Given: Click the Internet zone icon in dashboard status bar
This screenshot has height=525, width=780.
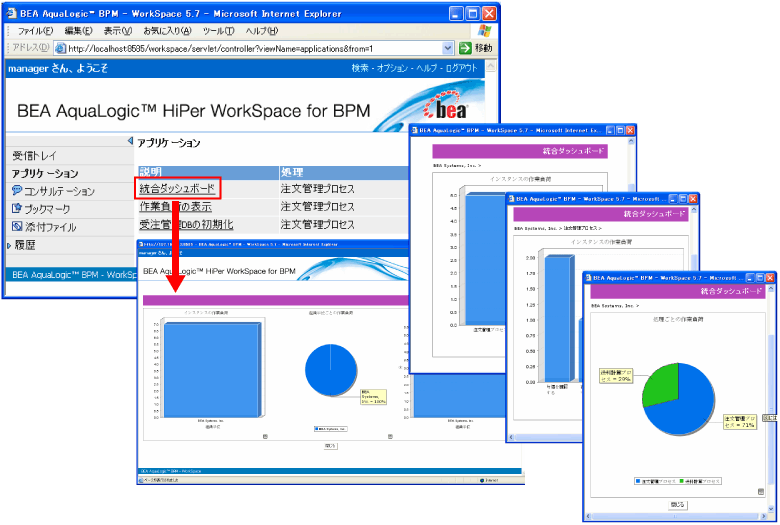Looking at the screenshot, I should tap(482, 480).
